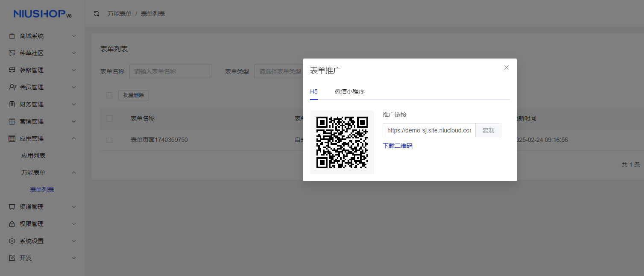Click the 复制 button

click(489, 130)
